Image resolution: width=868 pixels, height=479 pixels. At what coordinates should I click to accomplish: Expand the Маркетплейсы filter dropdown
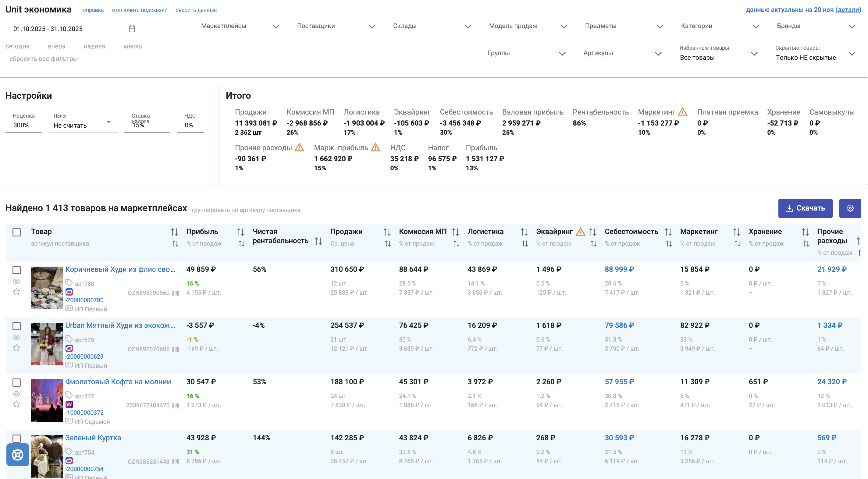(240, 26)
